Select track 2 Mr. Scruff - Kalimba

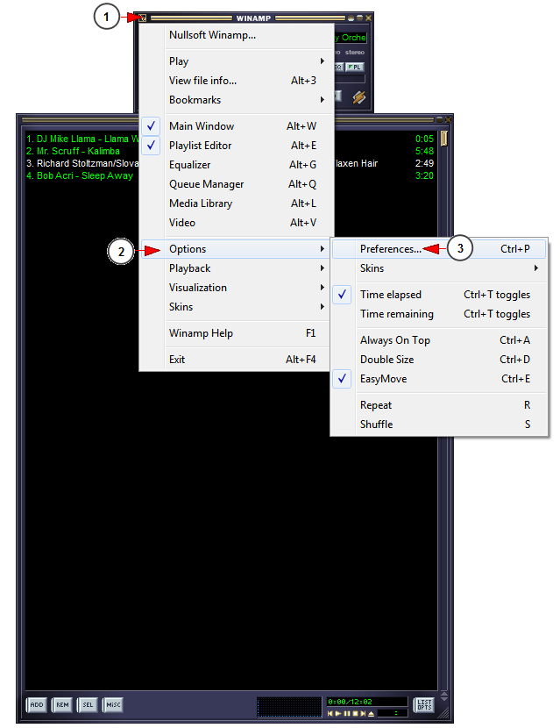73,152
